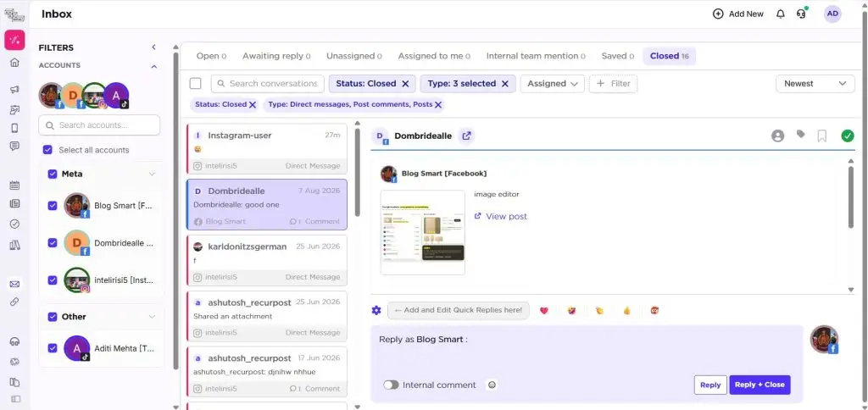Image resolution: width=868 pixels, height=410 pixels.
Task: Click the Search conversations field
Action: click(x=267, y=84)
